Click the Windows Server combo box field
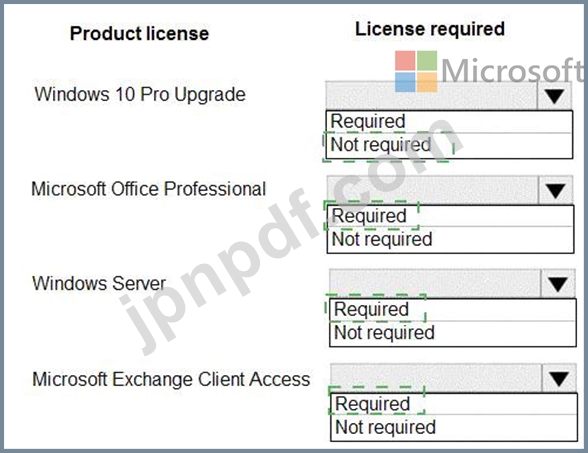588x453 pixels. coord(435,284)
